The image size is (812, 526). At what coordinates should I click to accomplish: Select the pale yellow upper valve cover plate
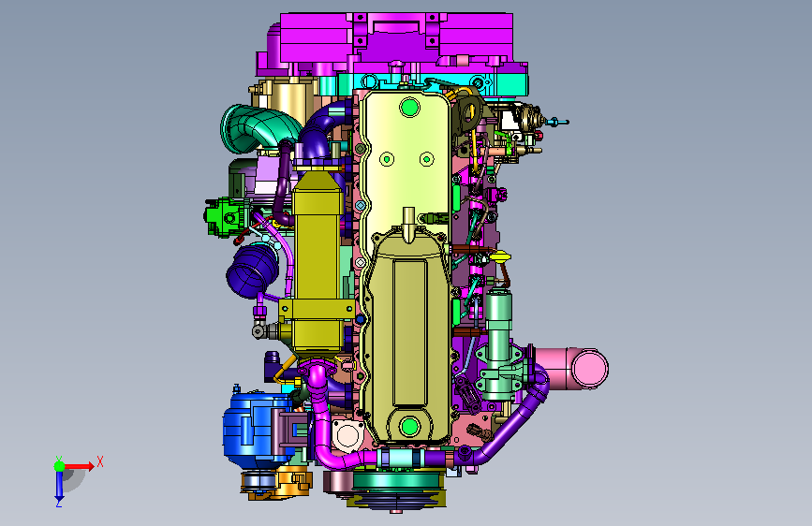tap(406, 166)
